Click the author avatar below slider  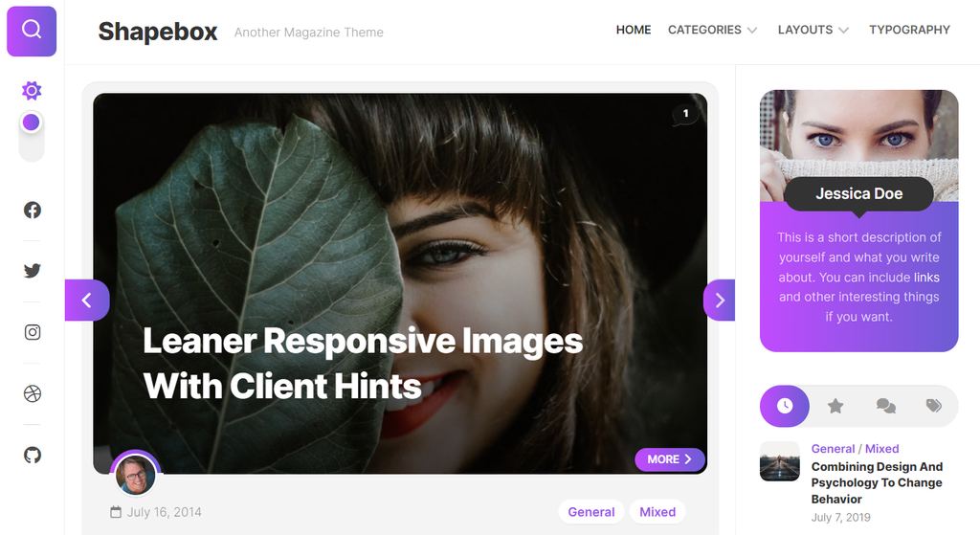pos(136,475)
